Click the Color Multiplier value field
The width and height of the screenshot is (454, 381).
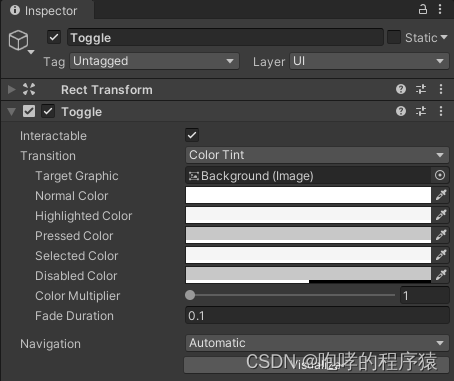pos(424,295)
